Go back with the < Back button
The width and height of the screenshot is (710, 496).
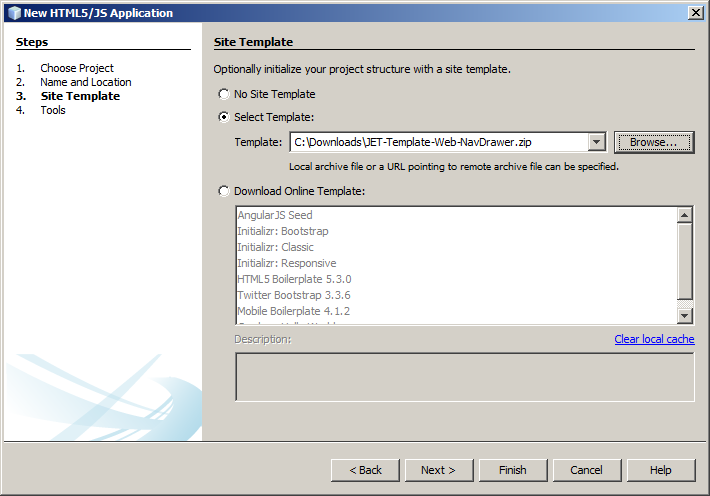click(x=365, y=470)
